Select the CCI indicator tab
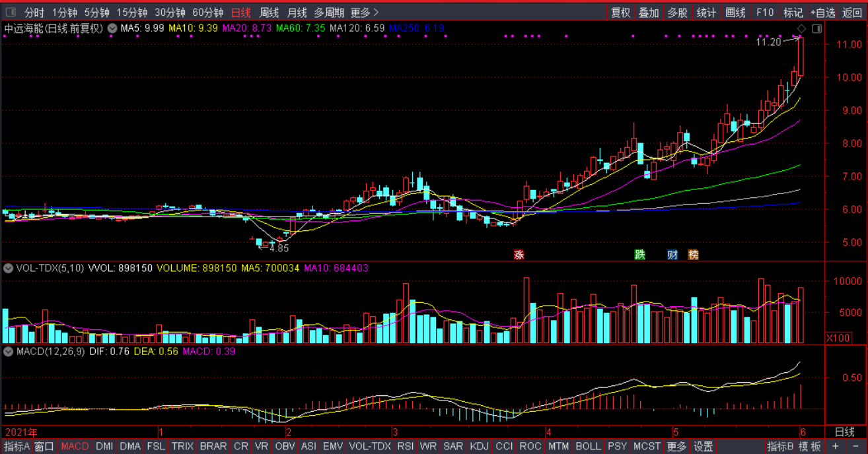The image size is (868, 454). coord(504,447)
